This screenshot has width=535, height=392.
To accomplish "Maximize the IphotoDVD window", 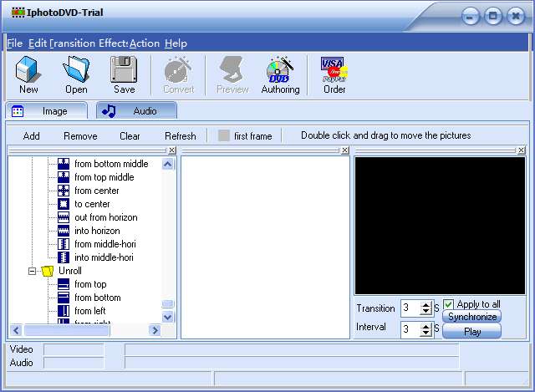I will tap(493, 16).
